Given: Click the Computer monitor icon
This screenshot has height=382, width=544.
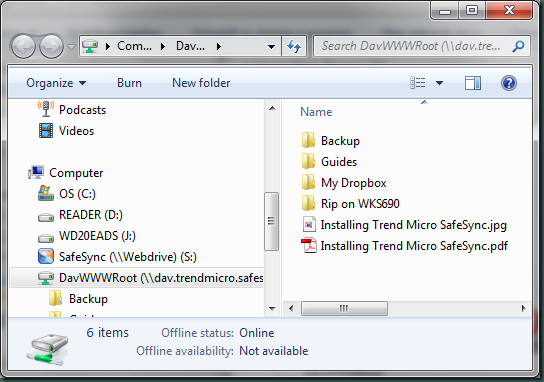Looking at the screenshot, I should tap(36, 172).
